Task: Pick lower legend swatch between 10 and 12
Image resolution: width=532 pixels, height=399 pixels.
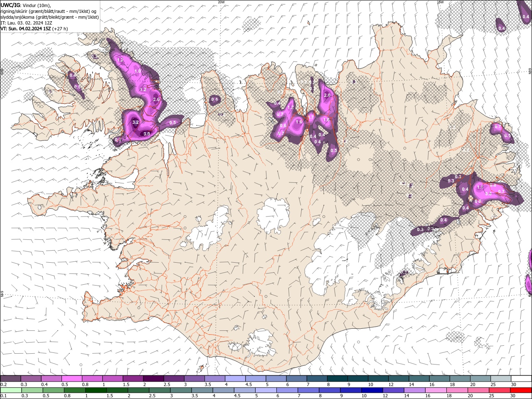Action: (x=372, y=390)
